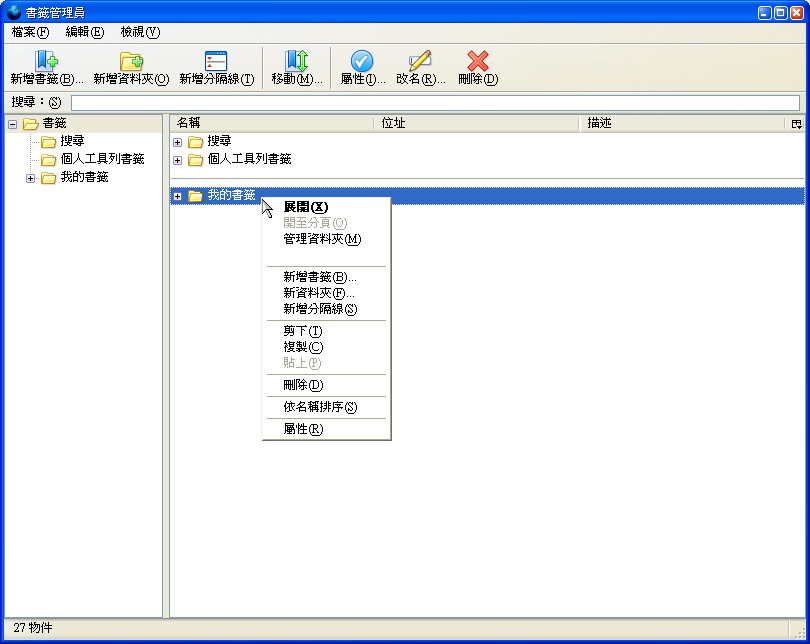Image resolution: width=810 pixels, height=644 pixels.
Task: Expand 我的書籤 in the left tree
Action: pos(31,178)
